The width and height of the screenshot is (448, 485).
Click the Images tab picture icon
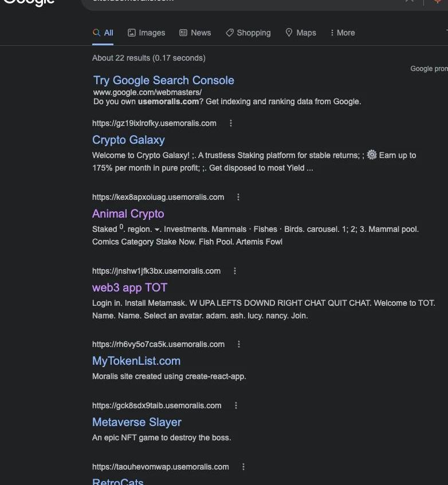click(132, 33)
